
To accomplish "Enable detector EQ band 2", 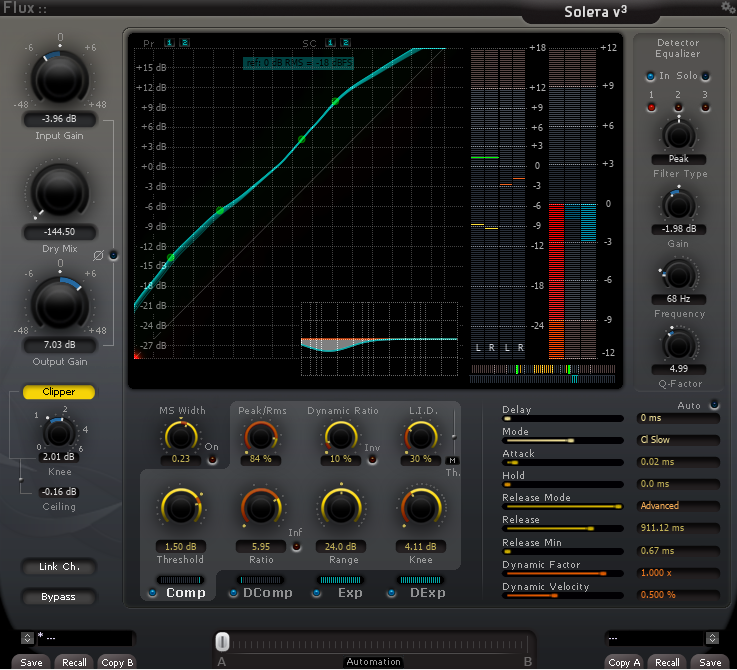I will click(x=678, y=108).
